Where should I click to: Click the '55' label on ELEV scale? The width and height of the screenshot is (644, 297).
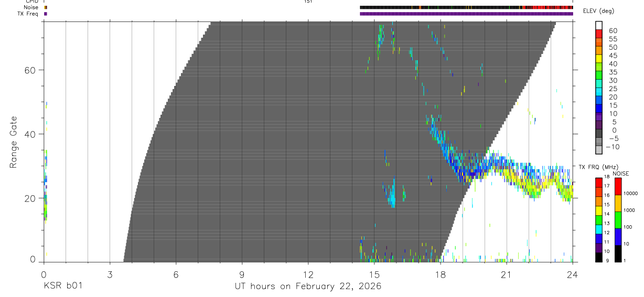click(x=613, y=39)
